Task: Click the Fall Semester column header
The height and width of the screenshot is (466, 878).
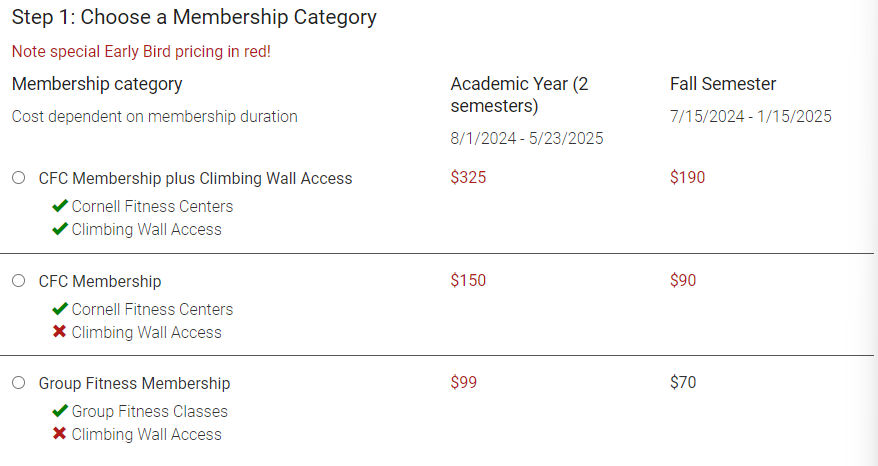Action: (x=723, y=84)
